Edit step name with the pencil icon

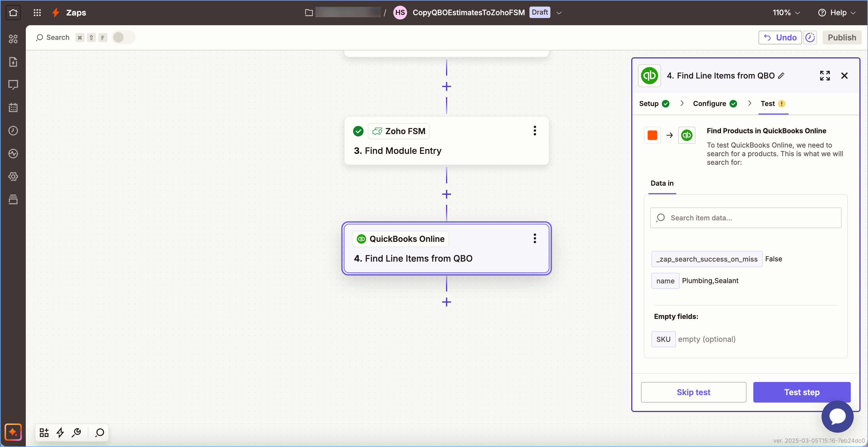pyautogui.click(x=781, y=76)
